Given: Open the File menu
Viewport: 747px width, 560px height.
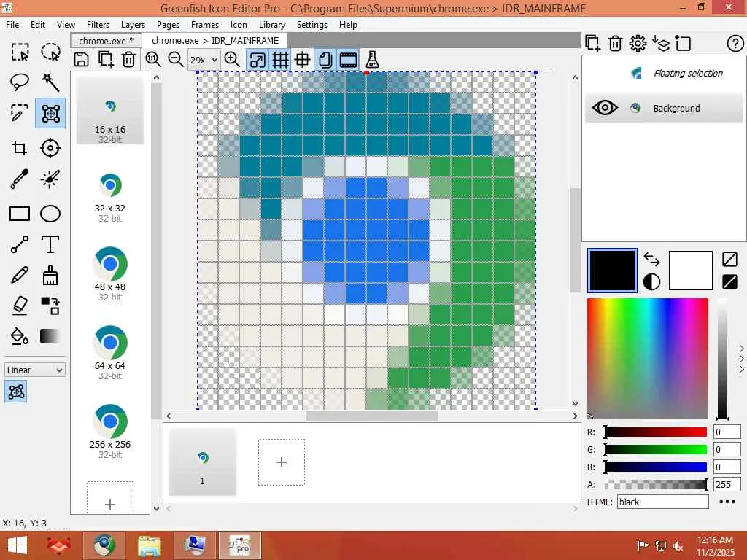Looking at the screenshot, I should pos(12,25).
